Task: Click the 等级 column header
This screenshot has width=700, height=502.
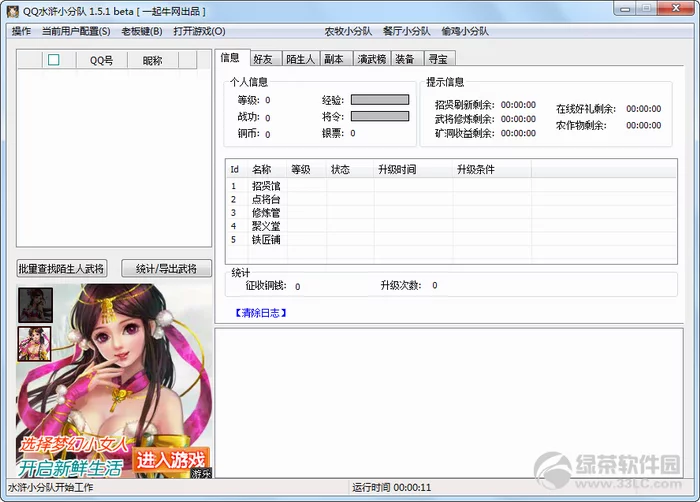Action: tap(307, 169)
